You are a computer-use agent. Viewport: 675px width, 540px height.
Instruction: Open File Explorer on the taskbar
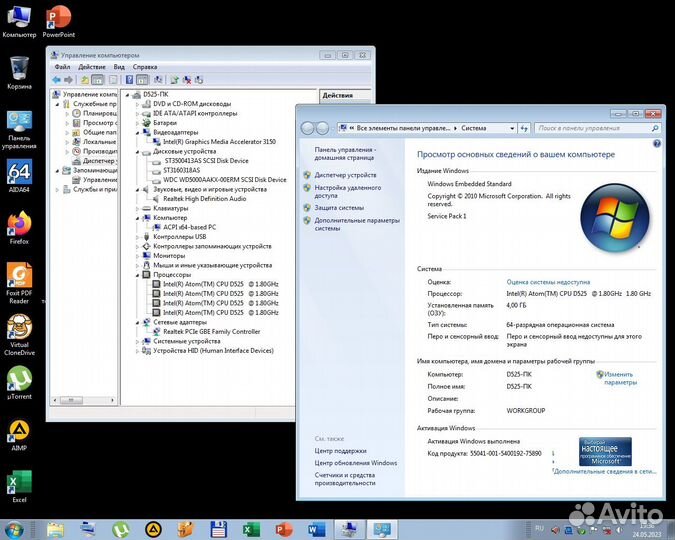coord(55,530)
